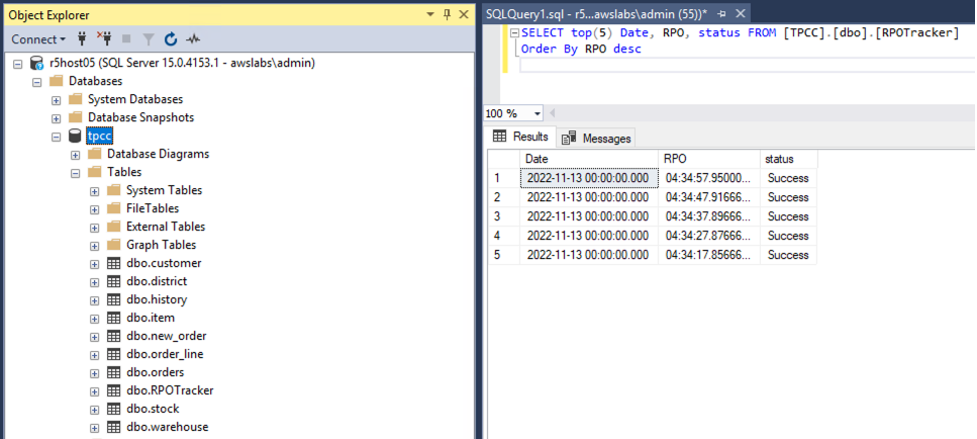
Task: Close the SQLQuery1.sql tab
Action: click(x=740, y=14)
